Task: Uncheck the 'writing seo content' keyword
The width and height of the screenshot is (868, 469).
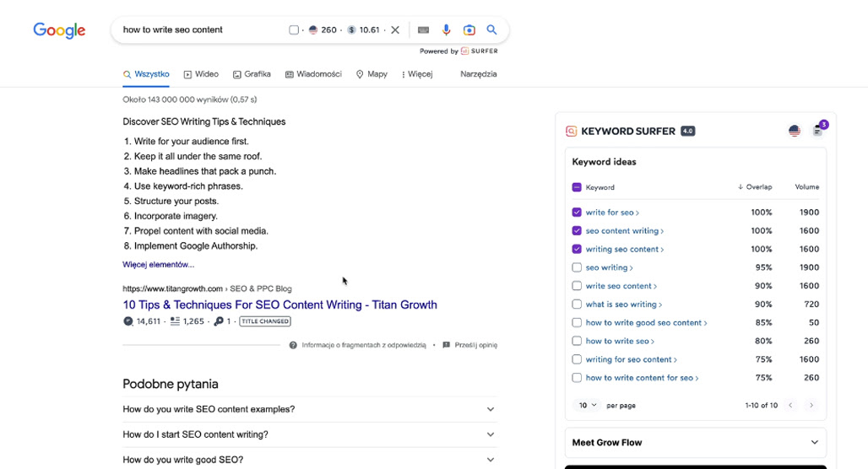Action: point(577,249)
